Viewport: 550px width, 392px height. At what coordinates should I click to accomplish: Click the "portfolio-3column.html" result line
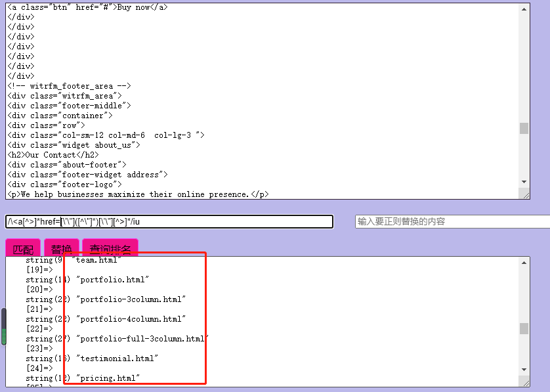[131, 299]
